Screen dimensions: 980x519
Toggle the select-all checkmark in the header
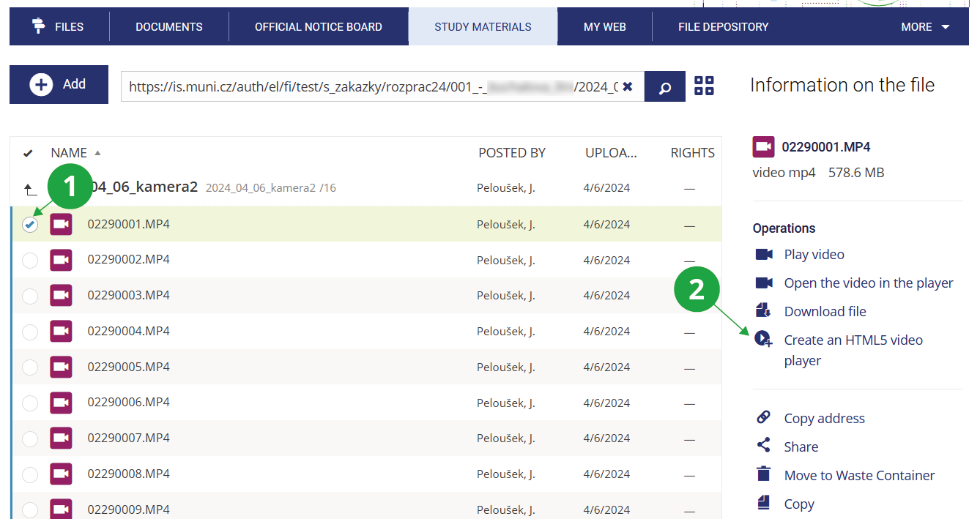coord(28,153)
